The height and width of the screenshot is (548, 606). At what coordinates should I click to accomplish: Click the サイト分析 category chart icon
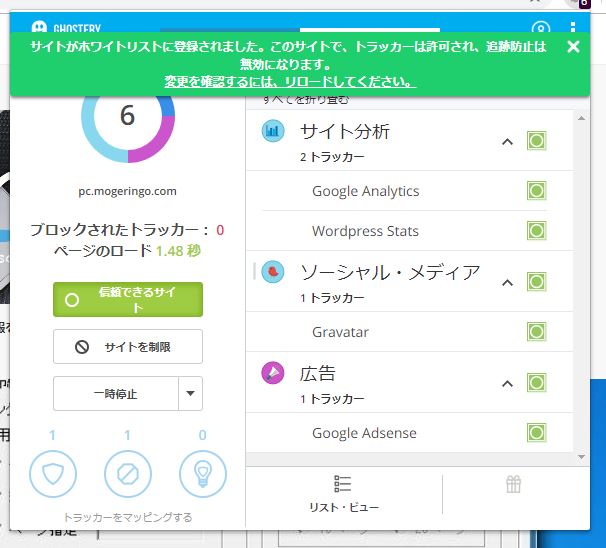click(x=273, y=131)
